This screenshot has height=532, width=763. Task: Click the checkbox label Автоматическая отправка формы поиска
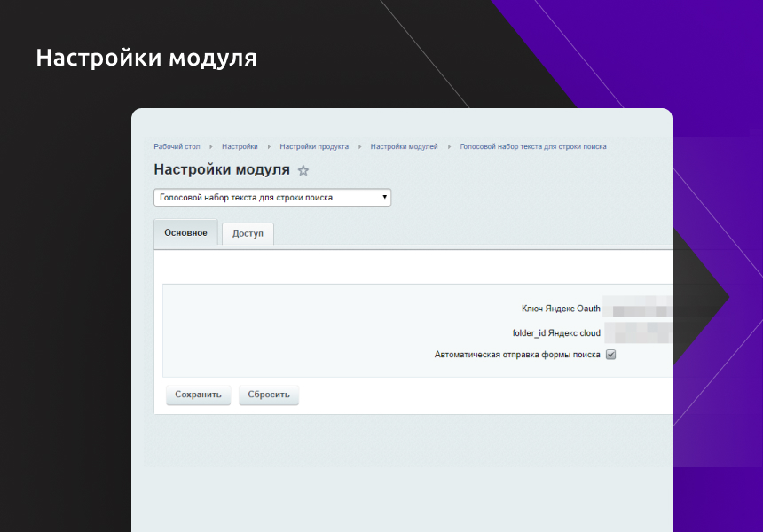coord(517,354)
